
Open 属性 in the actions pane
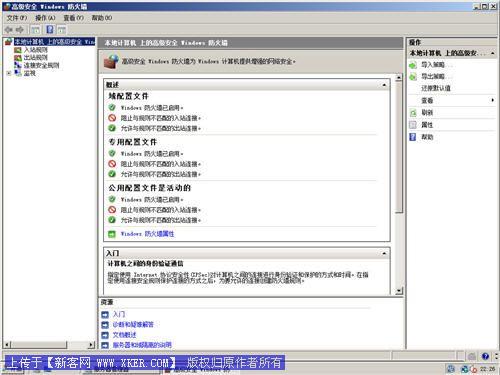(x=427, y=125)
